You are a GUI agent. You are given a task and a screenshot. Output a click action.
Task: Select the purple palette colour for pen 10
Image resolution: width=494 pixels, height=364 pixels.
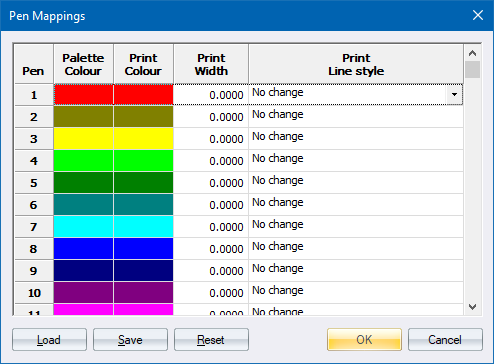pyautogui.click(x=84, y=293)
